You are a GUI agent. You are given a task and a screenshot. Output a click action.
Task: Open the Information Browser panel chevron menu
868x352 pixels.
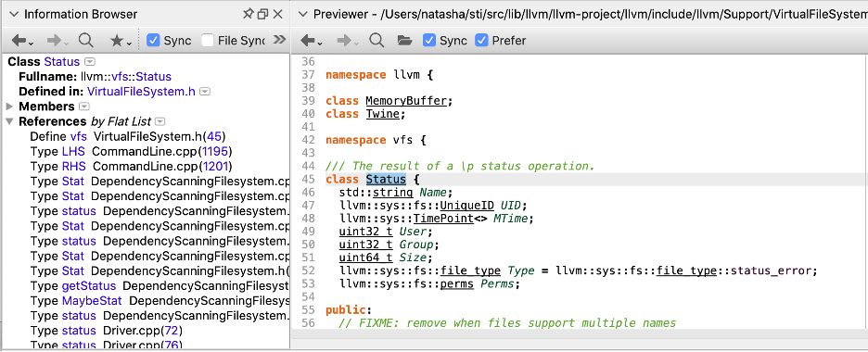point(15,15)
